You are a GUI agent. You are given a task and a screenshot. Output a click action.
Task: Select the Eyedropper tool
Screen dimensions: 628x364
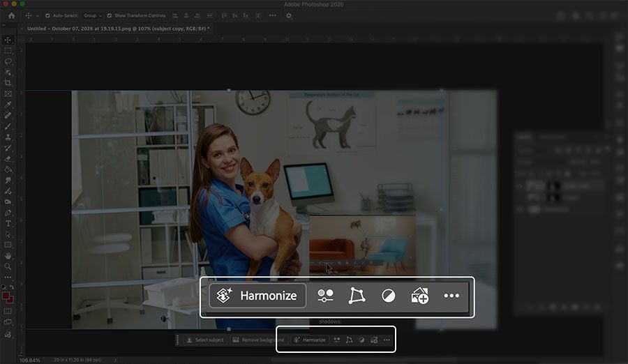(x=8, y=105)
